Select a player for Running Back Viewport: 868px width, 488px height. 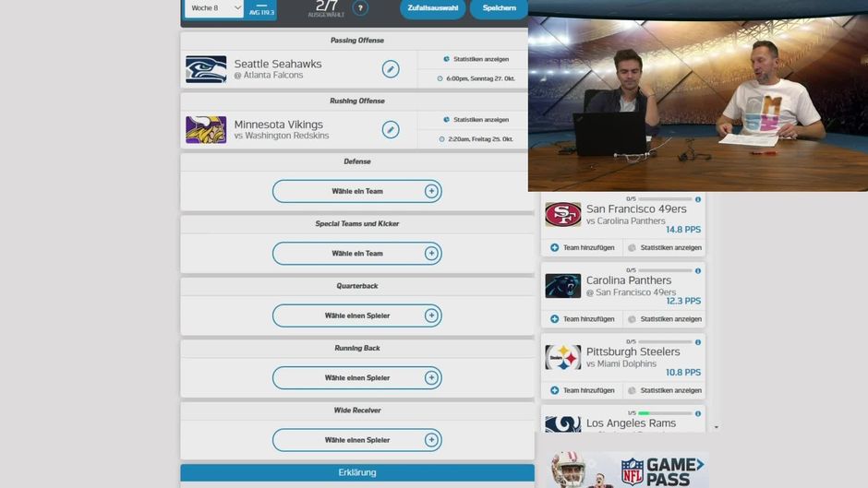click(x=356, y=378)
